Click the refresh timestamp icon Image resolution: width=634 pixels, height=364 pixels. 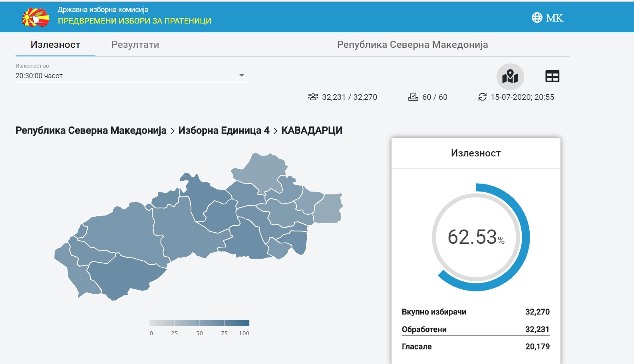pos(483,97)
